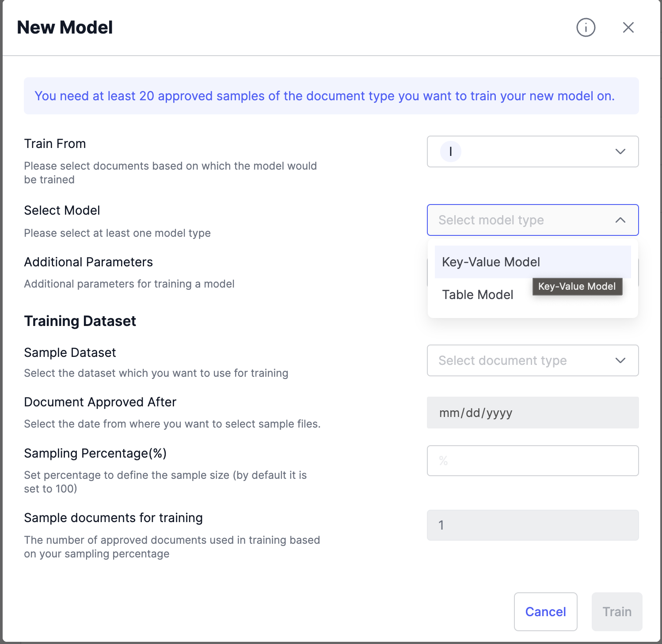Image resolution: width=662 pixels, height=644 pixels.
Task: Click the sample documents count field showing 1
Action: [533, 525]
